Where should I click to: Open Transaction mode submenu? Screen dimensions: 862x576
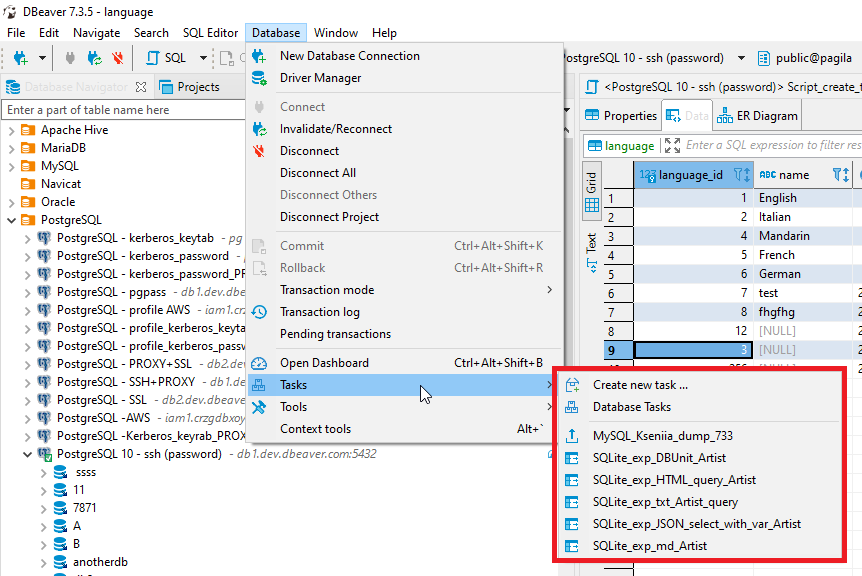pos(405,290)
